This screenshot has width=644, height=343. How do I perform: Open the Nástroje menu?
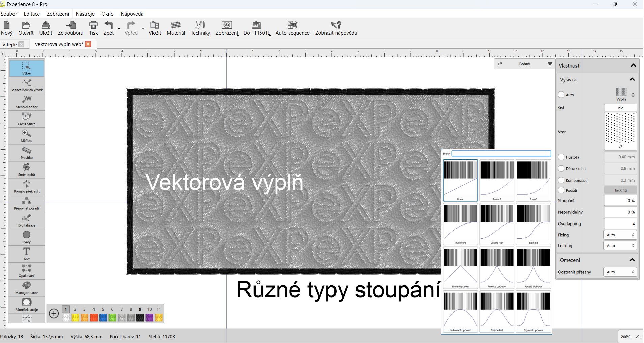tap(85, 14)
